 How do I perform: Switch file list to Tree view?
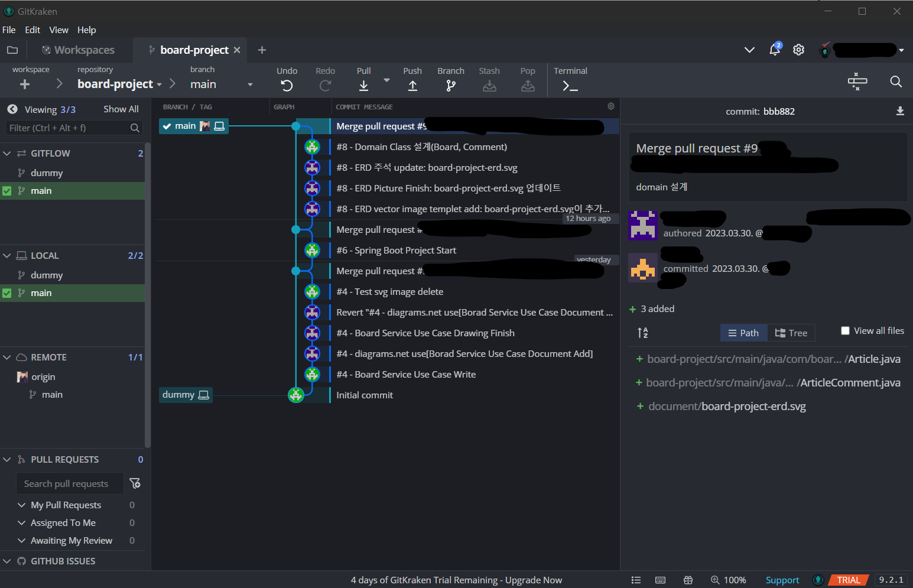click(x=791, y=333)
